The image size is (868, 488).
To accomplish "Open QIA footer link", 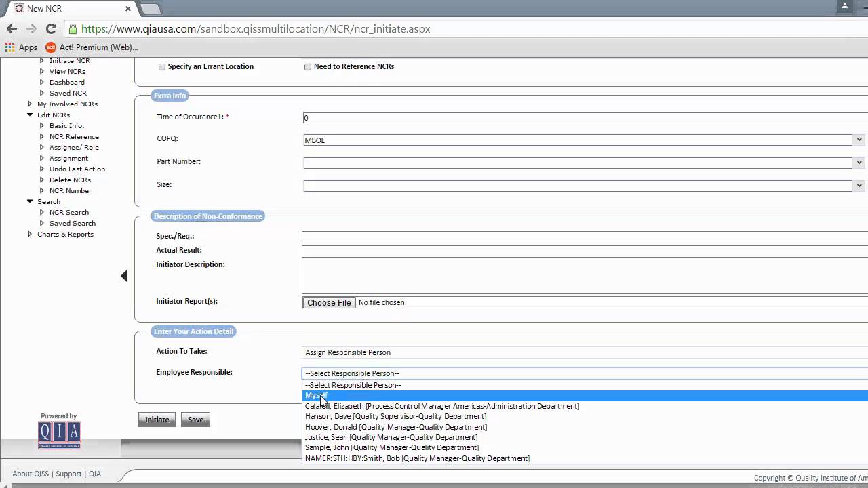I will pos(95,474).
